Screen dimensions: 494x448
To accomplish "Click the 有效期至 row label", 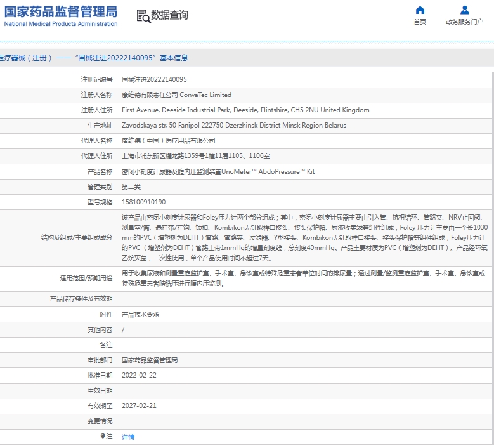I will tap(100, 405).
